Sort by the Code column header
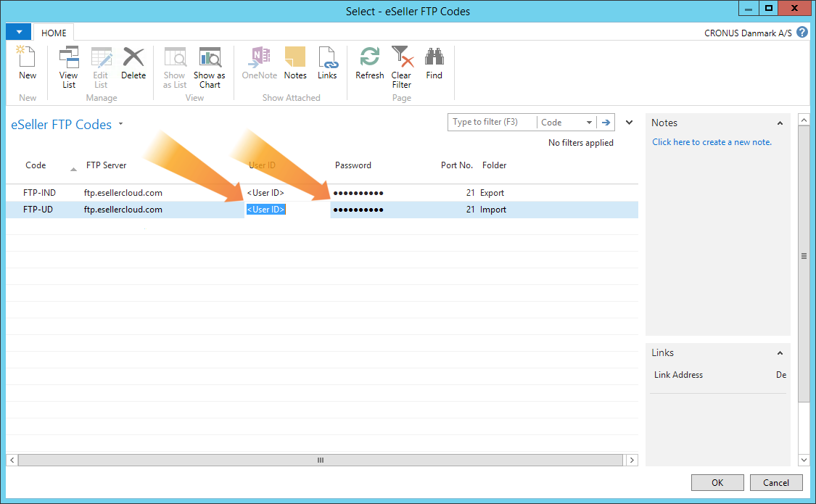Image resolution: width=816 pixels, height=504 pixels. tap(36, 165)
